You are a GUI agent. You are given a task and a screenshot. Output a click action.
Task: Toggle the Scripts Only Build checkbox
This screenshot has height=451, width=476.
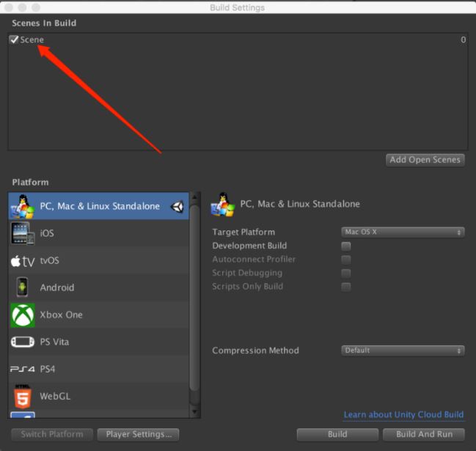346,286
